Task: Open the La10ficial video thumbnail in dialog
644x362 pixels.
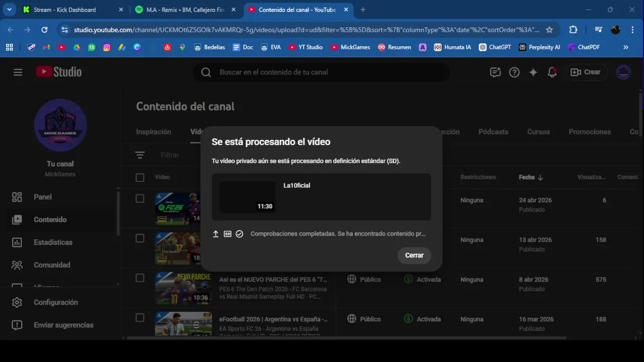Action: [x=248, y=197]
